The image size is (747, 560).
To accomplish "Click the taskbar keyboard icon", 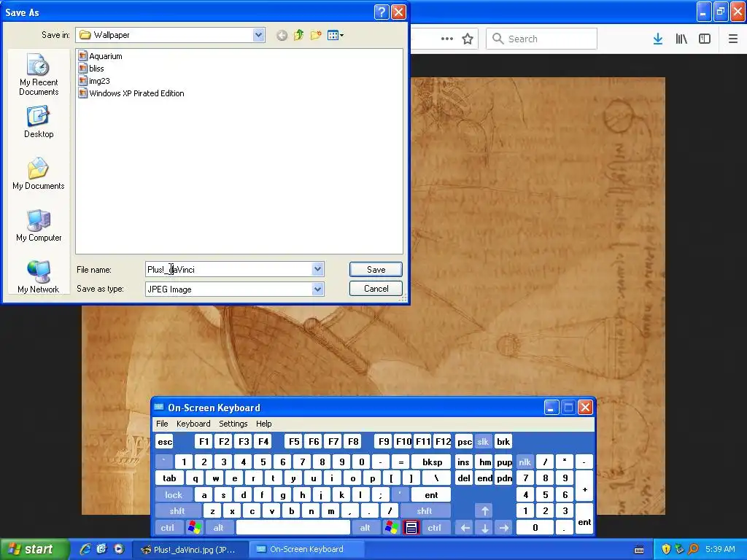I will pyautogui.click(x=639, y=550).
